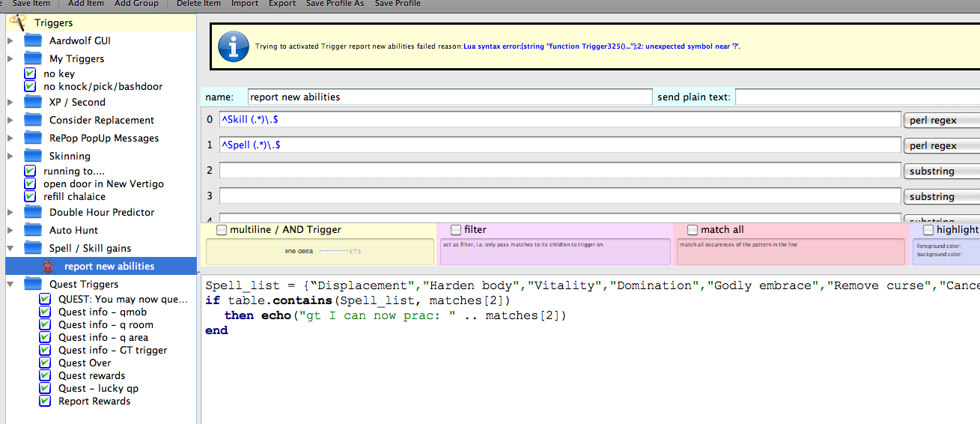
Task: Toggle the 'no key' trigger checkbox
Action: 30,73
